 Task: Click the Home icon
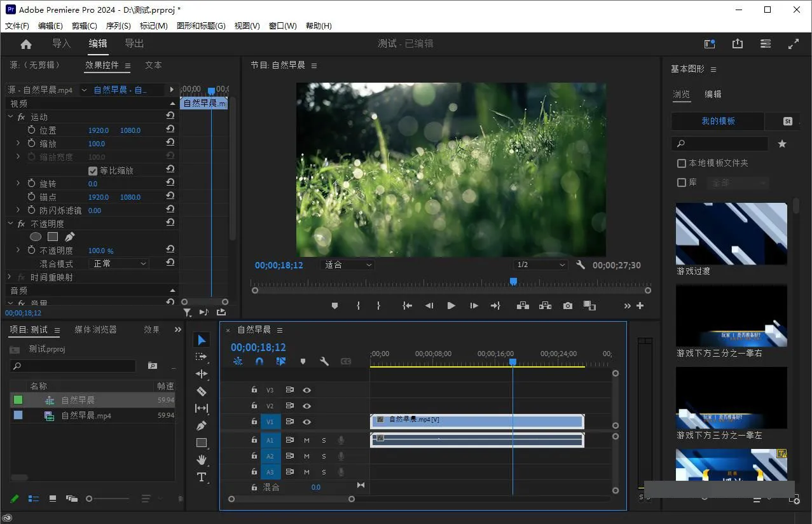pos(26,44)
